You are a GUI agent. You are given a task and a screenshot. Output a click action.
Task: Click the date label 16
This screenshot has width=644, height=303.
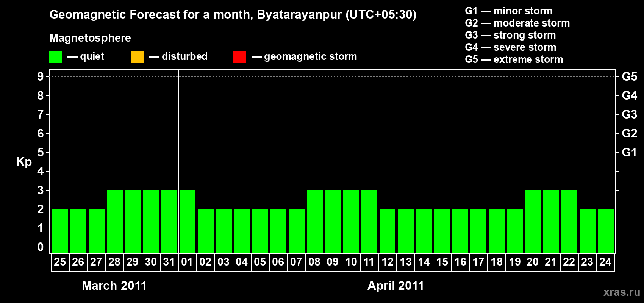pos(460,262)
